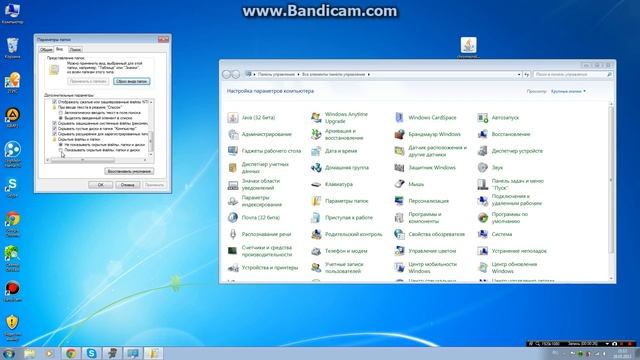Click 'Все элементы панели управления' breadcrumb
Viewport: 640px width, 360px height.
point(333,75)
